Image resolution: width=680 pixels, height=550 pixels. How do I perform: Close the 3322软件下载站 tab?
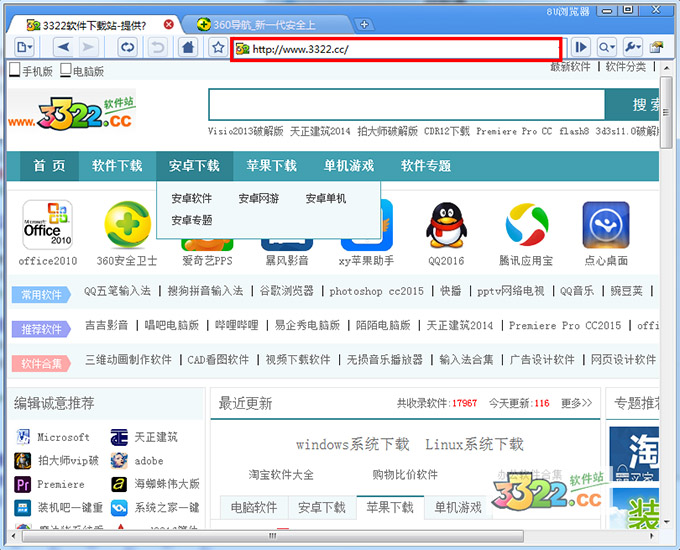click(169, 24)
